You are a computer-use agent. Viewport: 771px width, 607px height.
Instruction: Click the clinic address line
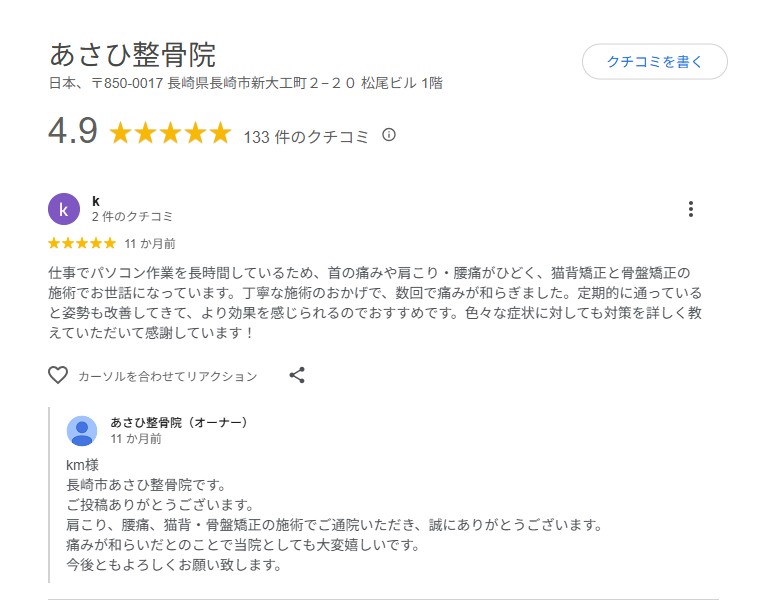pos(246,84)
